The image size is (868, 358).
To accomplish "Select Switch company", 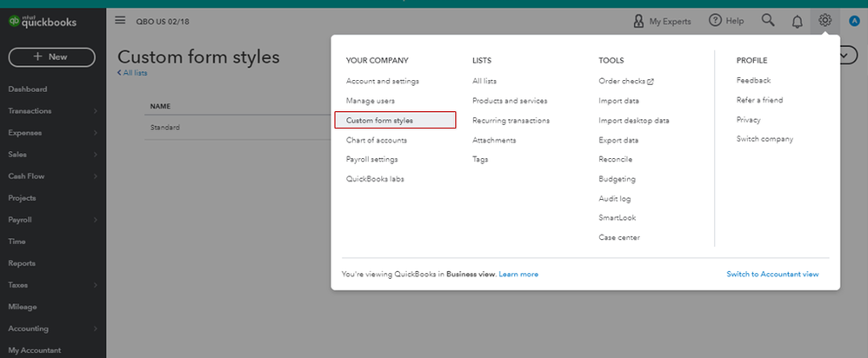I will point(765,139).
